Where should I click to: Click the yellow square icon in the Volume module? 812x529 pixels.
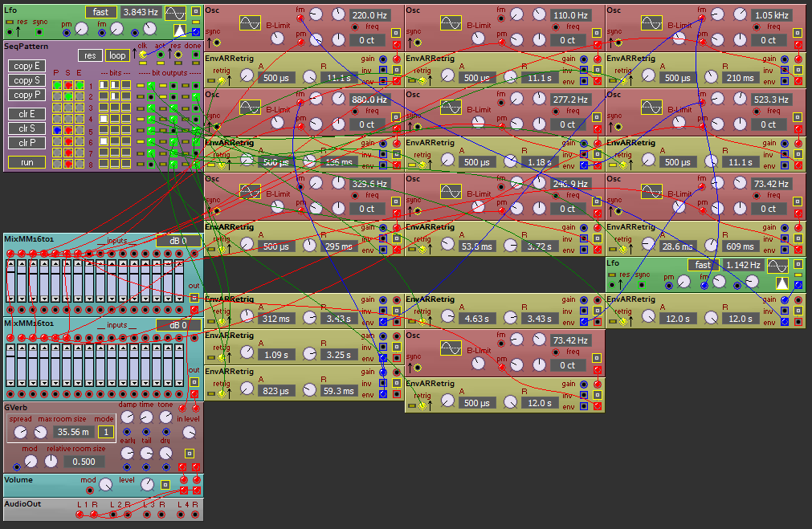pos(165,485)
